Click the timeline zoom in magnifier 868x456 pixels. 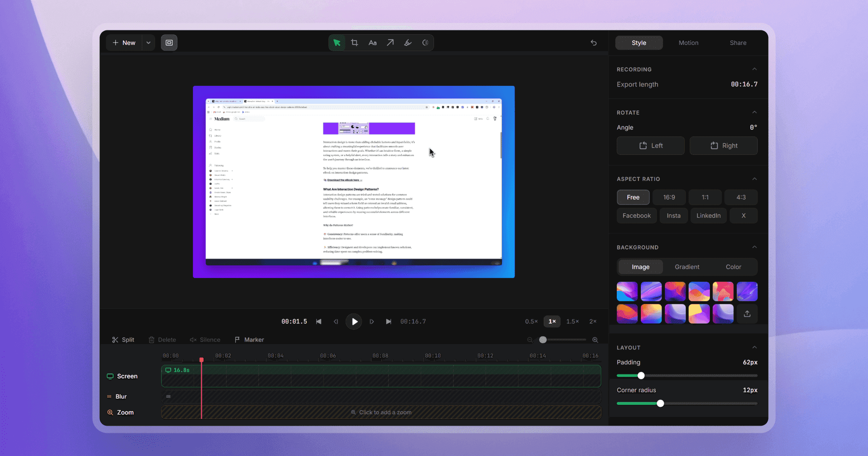point(595,340)
